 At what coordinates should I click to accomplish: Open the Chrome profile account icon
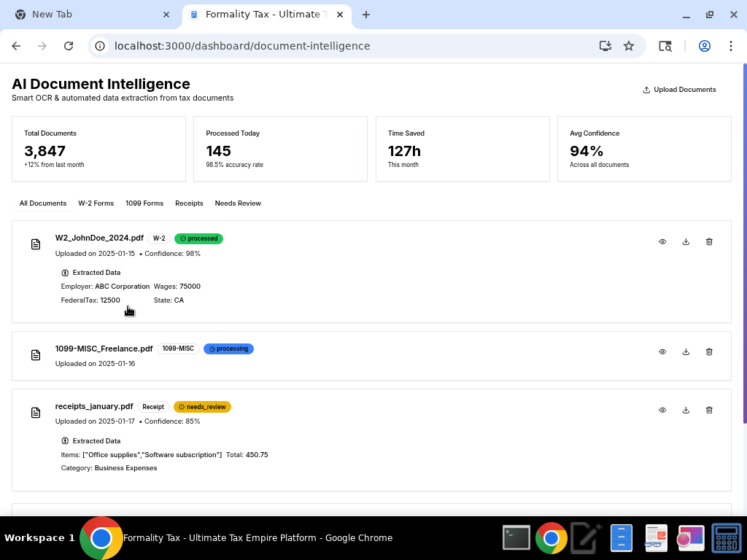(x=704, y=45)
